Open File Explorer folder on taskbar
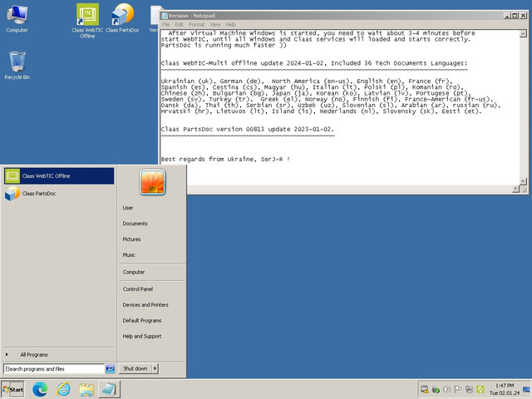Image resolution: width=532 pixels, height=399 pixels. (x=86, y=389)
